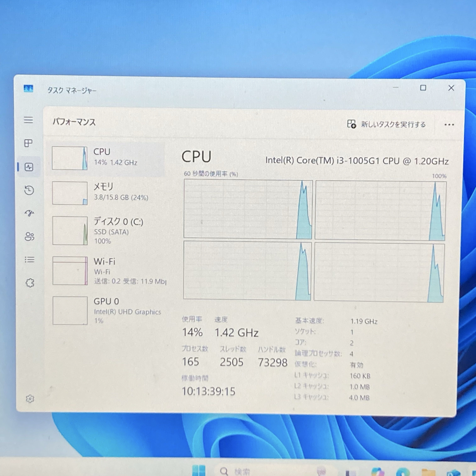Open the hamburger navigation menu

pos(29,119)
